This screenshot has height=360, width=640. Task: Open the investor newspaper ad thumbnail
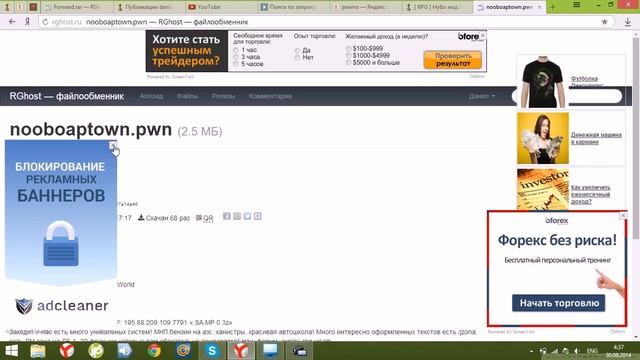point(543,189)
